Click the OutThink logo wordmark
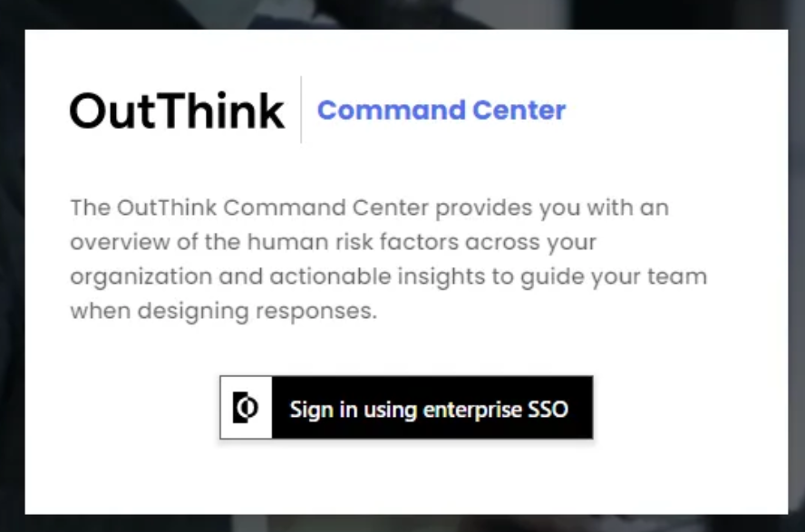805x532 pixels. (x=177, y=111)
